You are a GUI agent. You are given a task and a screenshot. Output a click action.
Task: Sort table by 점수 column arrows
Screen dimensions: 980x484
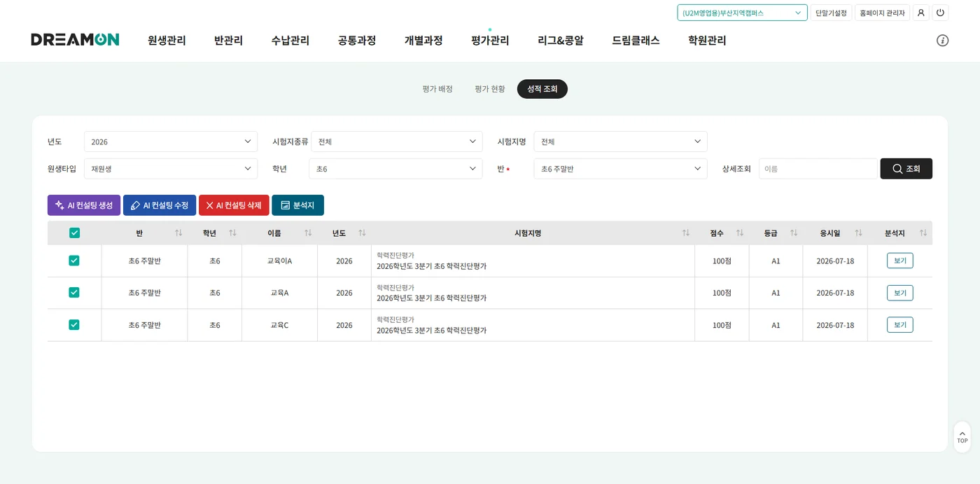(739, 233)
